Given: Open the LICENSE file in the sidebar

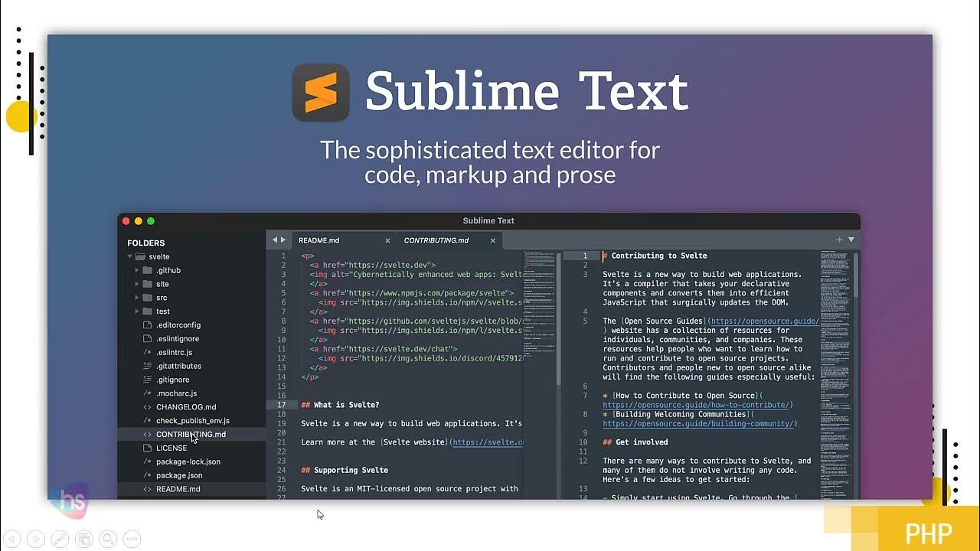Looking at the screenshot, I should (171, 448).
